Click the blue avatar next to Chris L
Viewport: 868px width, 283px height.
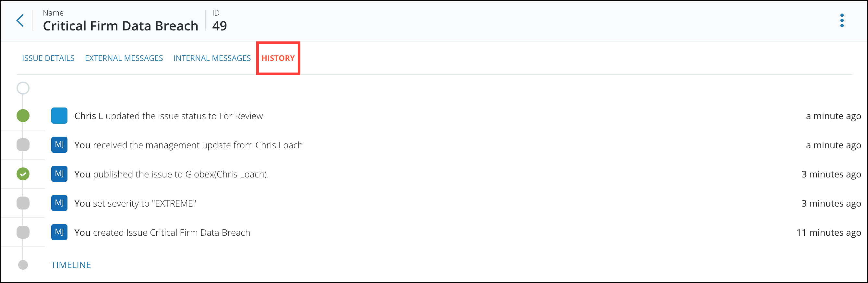(x=59, y=116)
